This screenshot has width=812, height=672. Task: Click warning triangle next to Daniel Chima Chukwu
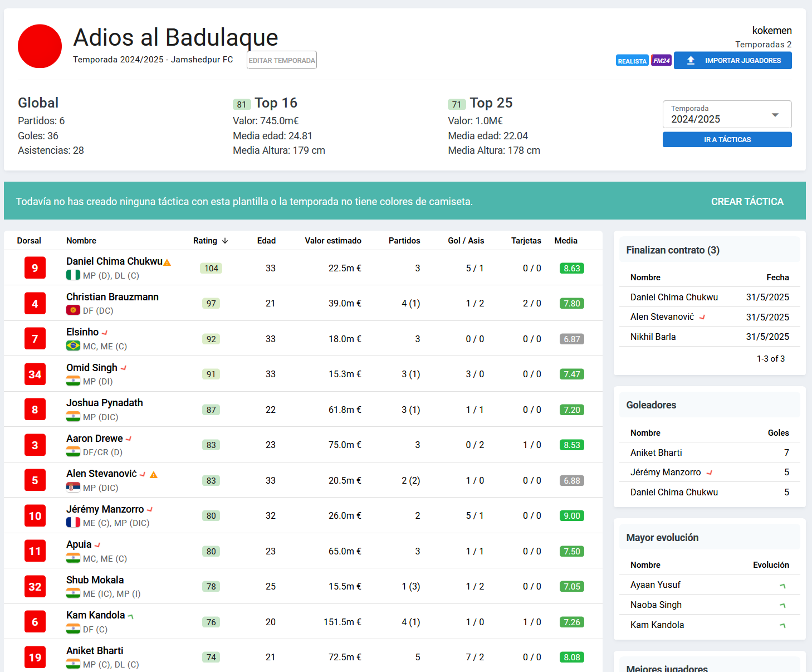[167, 262]
